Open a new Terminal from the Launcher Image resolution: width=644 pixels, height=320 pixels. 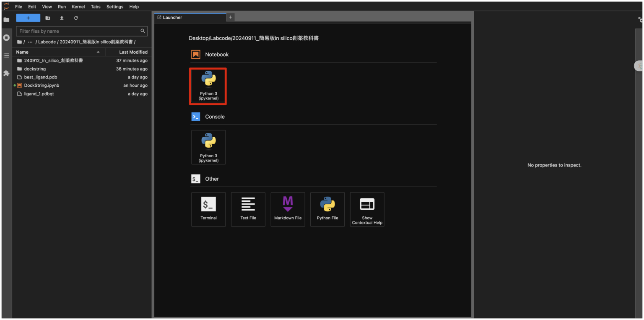(208, 209)
